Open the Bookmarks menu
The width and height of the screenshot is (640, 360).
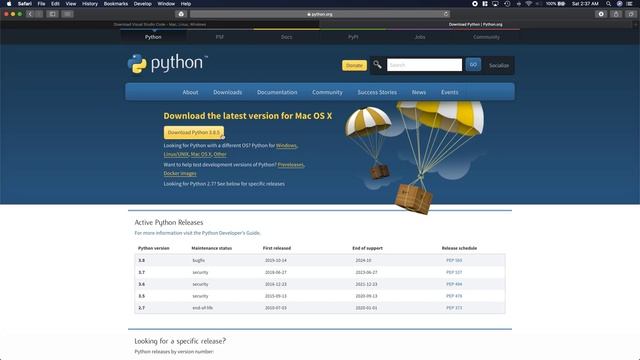click(x=116, y=4)
